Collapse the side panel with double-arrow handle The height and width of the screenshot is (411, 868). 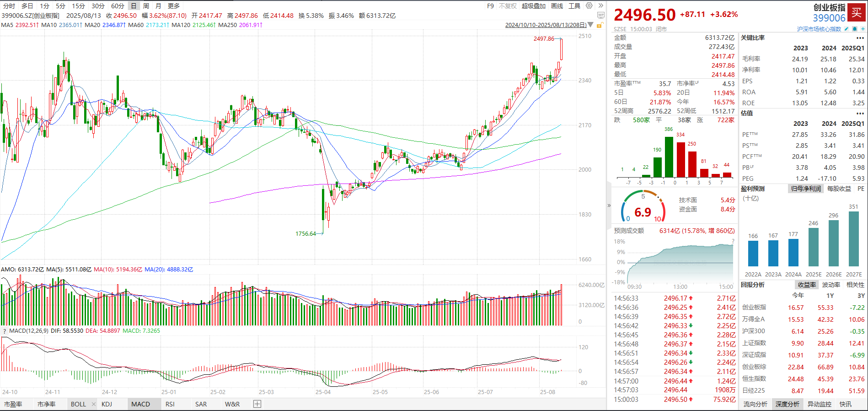tap(609, 205)
